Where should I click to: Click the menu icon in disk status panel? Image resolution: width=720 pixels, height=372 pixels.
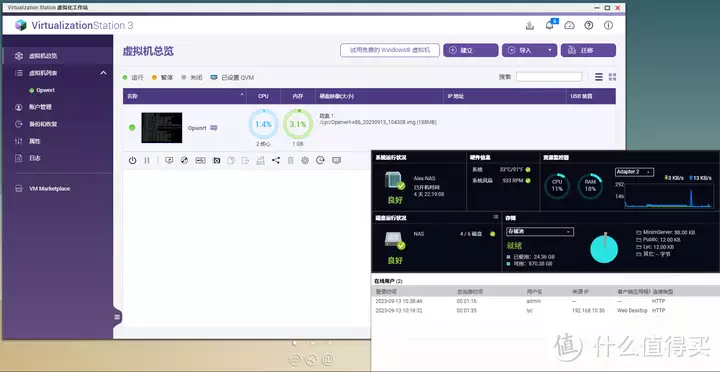click(x=495, y=217)
